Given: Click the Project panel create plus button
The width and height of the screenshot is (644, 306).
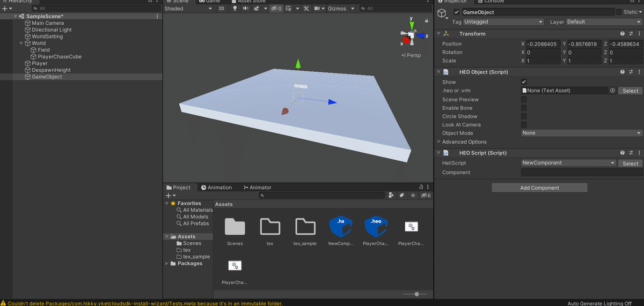Looking at the screenshot, I should (x=170, y=196).
